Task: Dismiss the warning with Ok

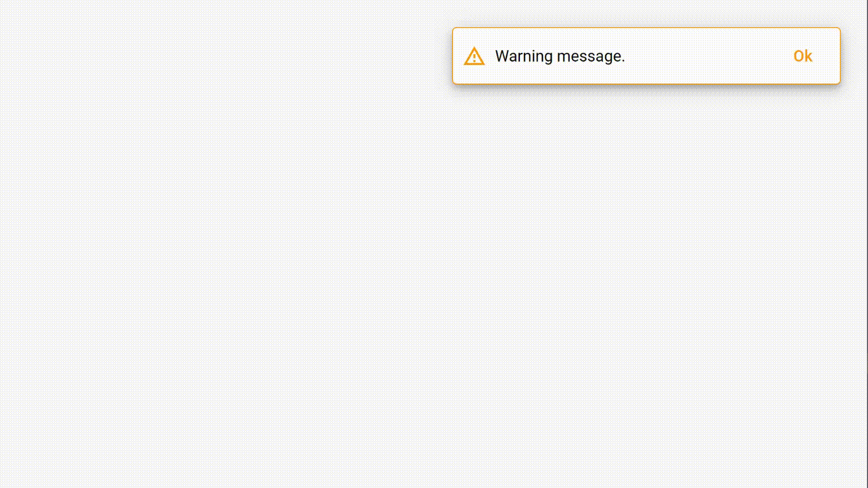Action: click(x=802, y=56)
